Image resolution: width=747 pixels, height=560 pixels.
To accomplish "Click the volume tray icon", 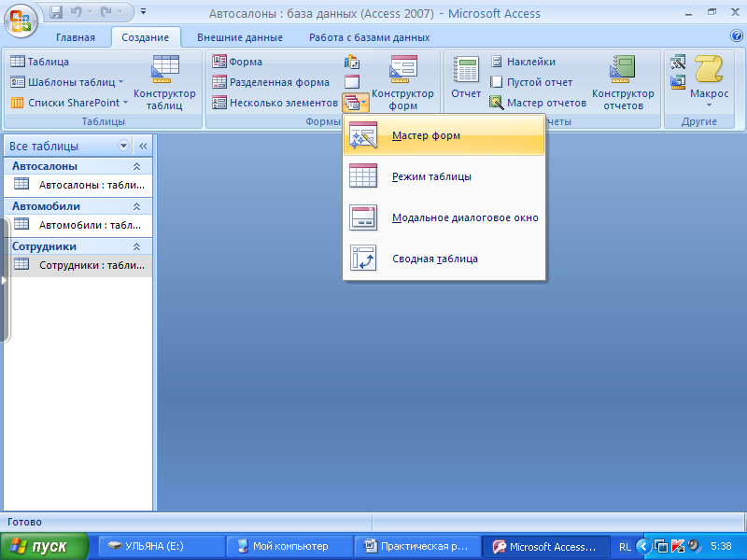I will (x=695, y=545).
